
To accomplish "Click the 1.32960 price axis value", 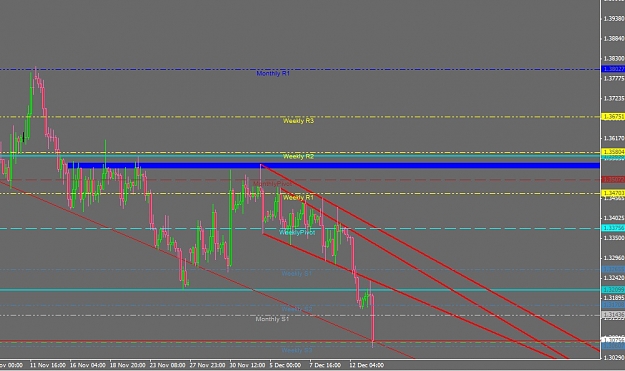I will click(614, 258).
